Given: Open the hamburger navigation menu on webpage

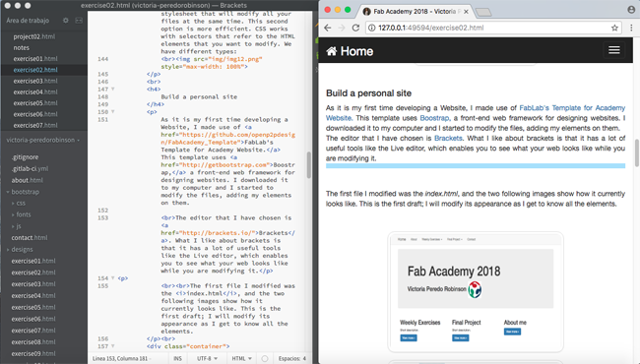Looking at the screenshot, I should click(613, 50).
